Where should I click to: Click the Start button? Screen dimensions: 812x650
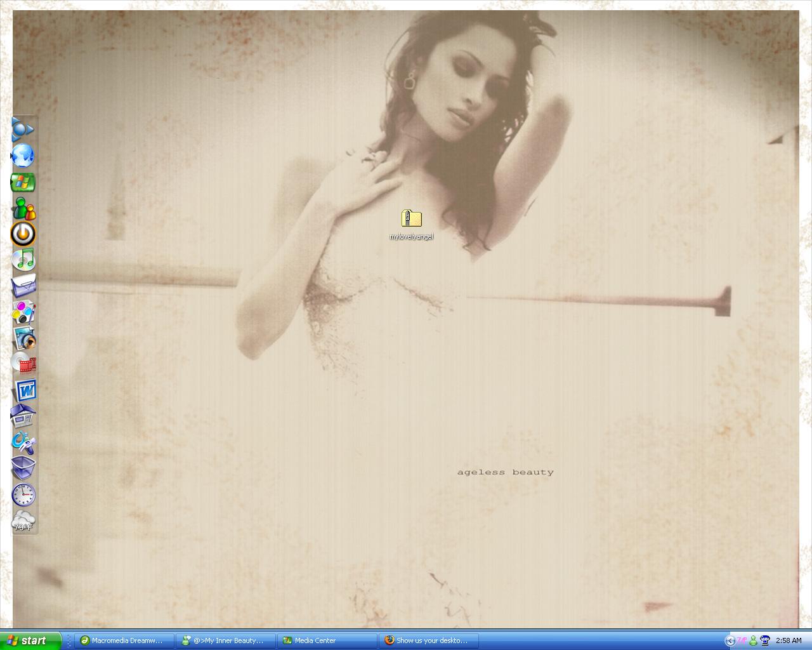pos(29,640)
